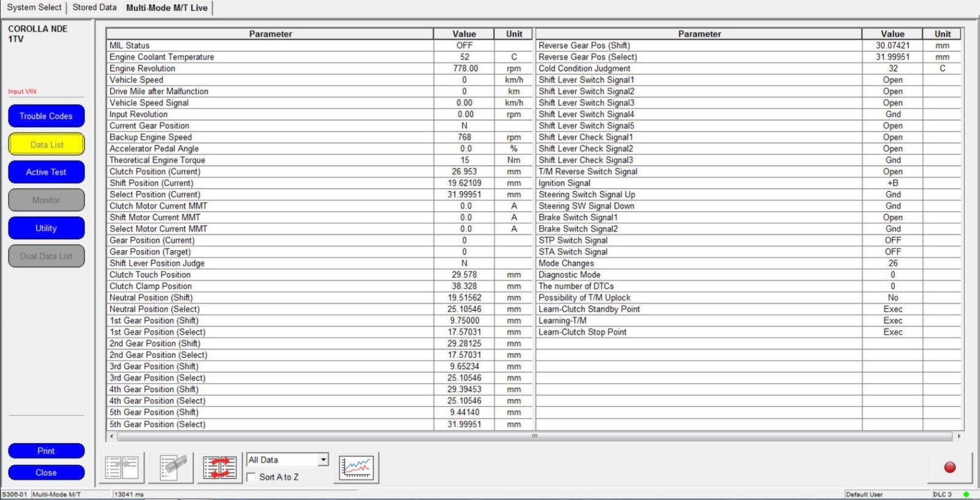This screenshot has height=500, width=980.
Task: Click the horizontal scrollbar left arrow
Action: [x=111, y=436]
